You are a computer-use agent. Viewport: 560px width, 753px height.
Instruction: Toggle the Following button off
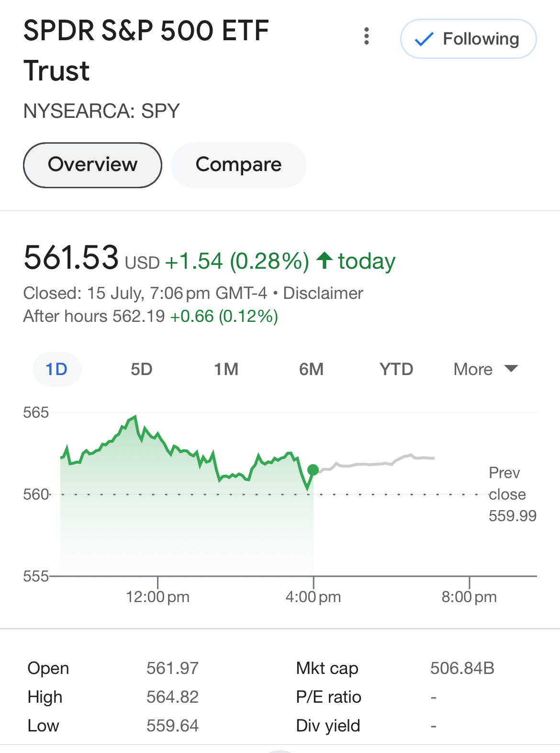[x=468, y=39]
